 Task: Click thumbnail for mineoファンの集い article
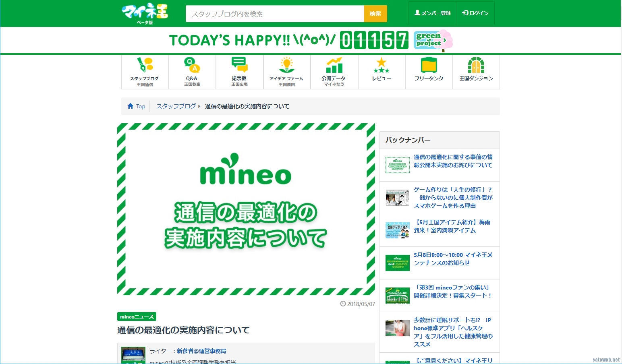[x=398, y=296]
